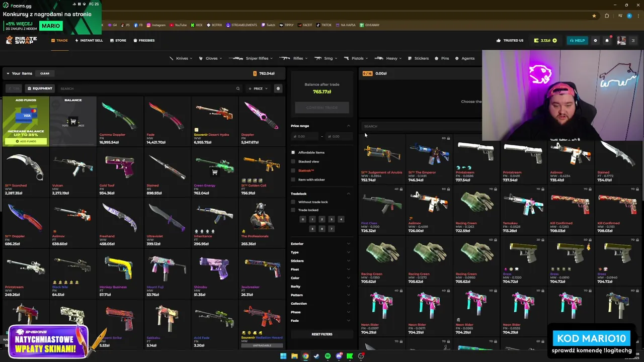Open the Sniper Rifles category dropdown
The height and width of the screenshot is (362, 644).
click(x=251, y=58)
